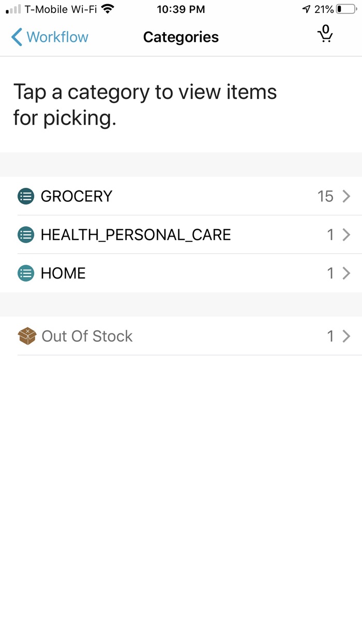This screenshot has width=362, height=644.
Task: Tap the item count beside GROCERY
Action: [326, 196]
